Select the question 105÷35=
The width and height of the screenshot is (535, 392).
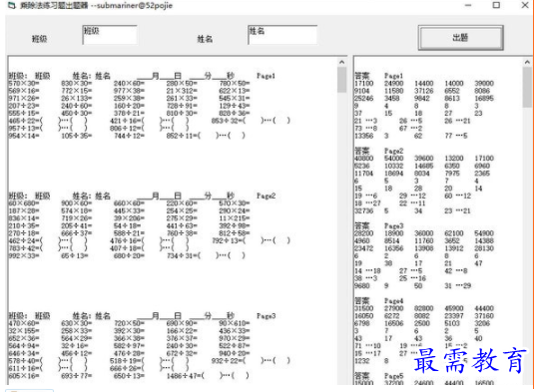[x=77, y=136]
